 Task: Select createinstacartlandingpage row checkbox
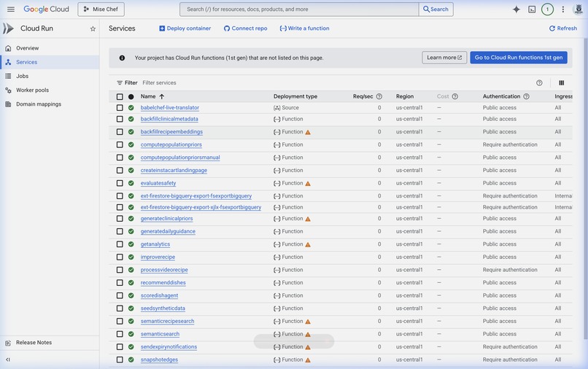coord(120,170)
